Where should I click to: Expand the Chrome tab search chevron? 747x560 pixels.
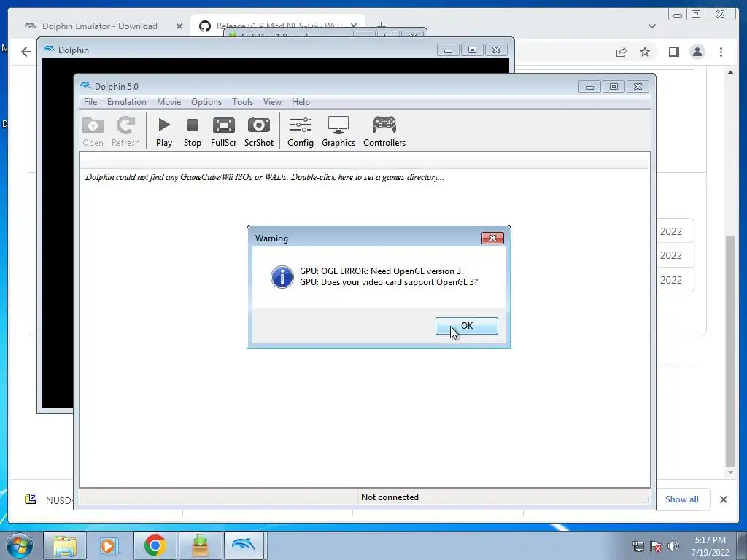(x=651, y=26)
